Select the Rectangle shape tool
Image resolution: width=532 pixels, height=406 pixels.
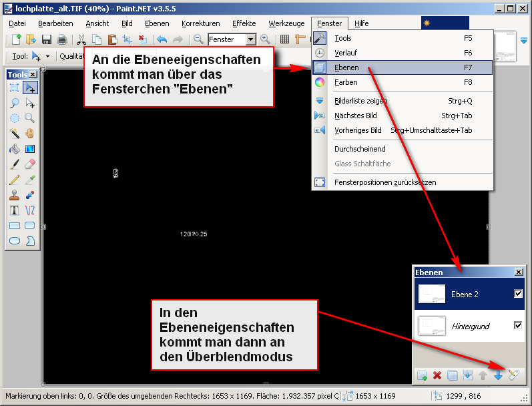point(14,226)
